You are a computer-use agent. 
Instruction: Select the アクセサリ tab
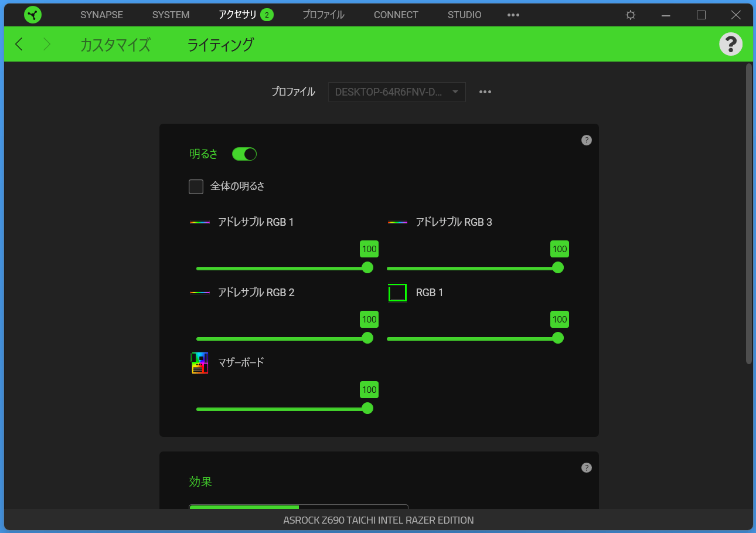pyautogui.click(x=237, y=15)
